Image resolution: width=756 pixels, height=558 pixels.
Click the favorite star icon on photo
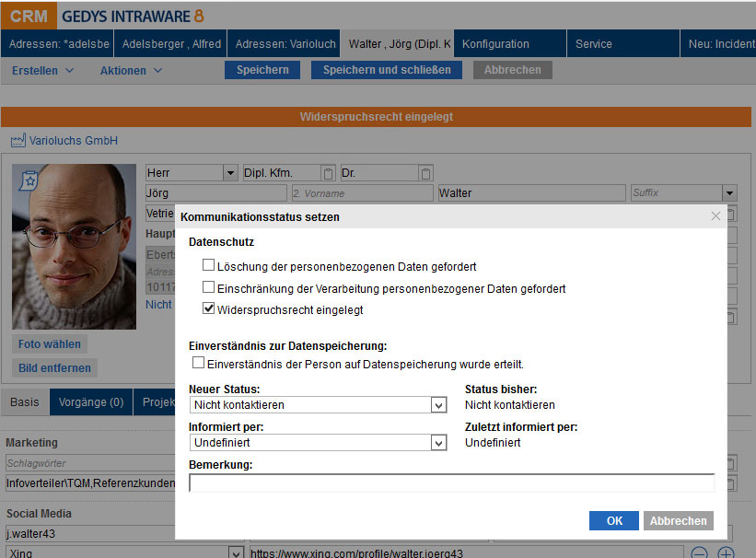point(29,180)
